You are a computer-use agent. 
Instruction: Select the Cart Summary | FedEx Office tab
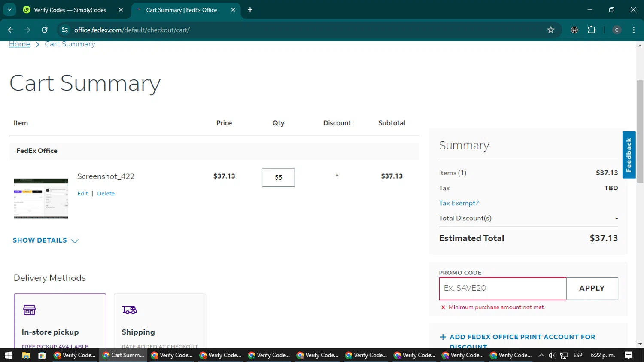(x=181, y=10)
